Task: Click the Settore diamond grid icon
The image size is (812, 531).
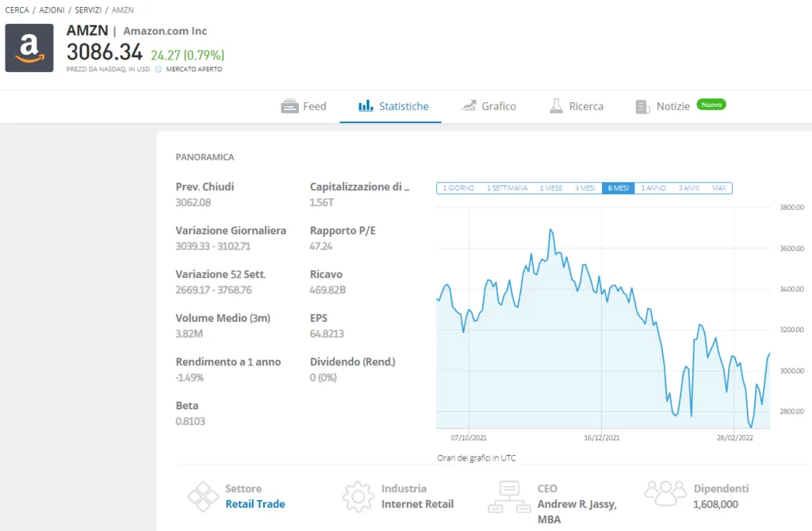Action: (x=202, y=497)
